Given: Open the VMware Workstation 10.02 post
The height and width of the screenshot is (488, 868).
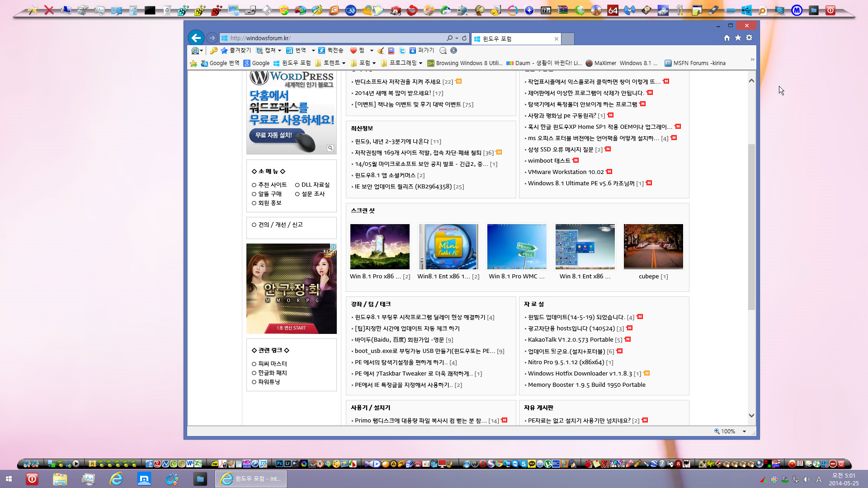Looking at the screenshot, I should click(x=566, y=172).
